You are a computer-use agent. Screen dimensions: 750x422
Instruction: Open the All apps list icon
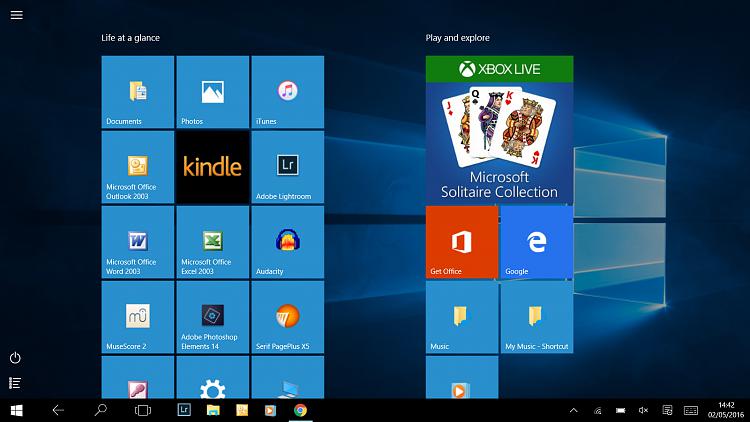[15, 383]
